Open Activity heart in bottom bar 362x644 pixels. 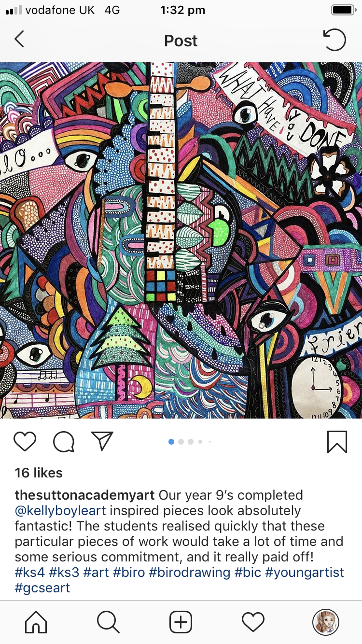click(x=253, y=622)
